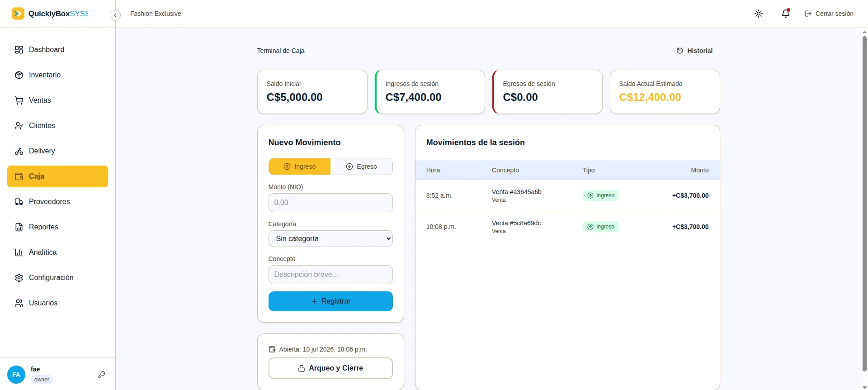Select the Ingreso movement type
The width and height of the screenshot is (868, 390).
click(300, 166)
